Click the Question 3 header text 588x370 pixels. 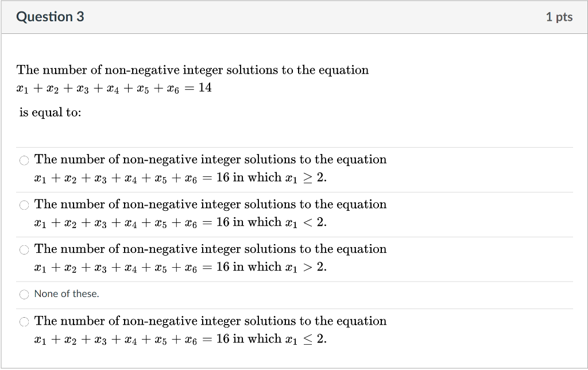(x=50, y=17)
